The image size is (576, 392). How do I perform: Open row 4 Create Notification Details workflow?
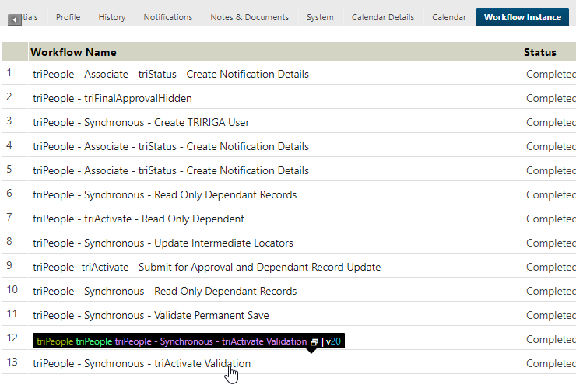click(170, 146)
